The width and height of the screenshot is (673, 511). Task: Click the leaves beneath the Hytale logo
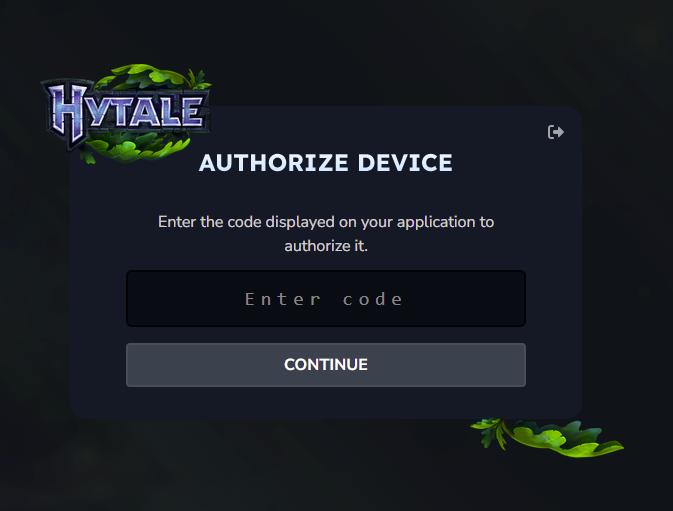pyautogui.click(x=135, y=148)
